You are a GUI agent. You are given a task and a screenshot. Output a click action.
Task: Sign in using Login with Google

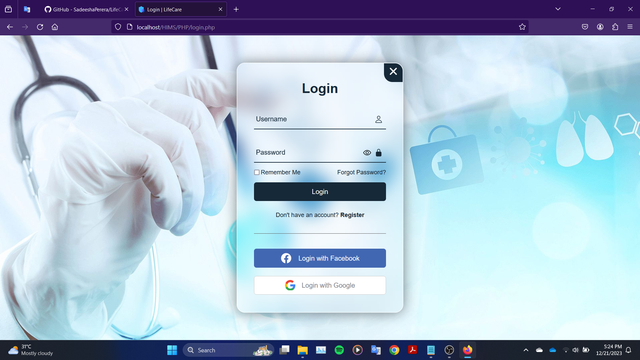pos(320,285)
